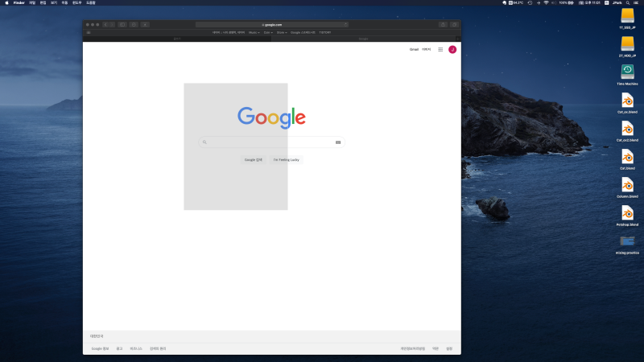
Task: Go forward with Safari's forward arrow
Action: (112, 25)
